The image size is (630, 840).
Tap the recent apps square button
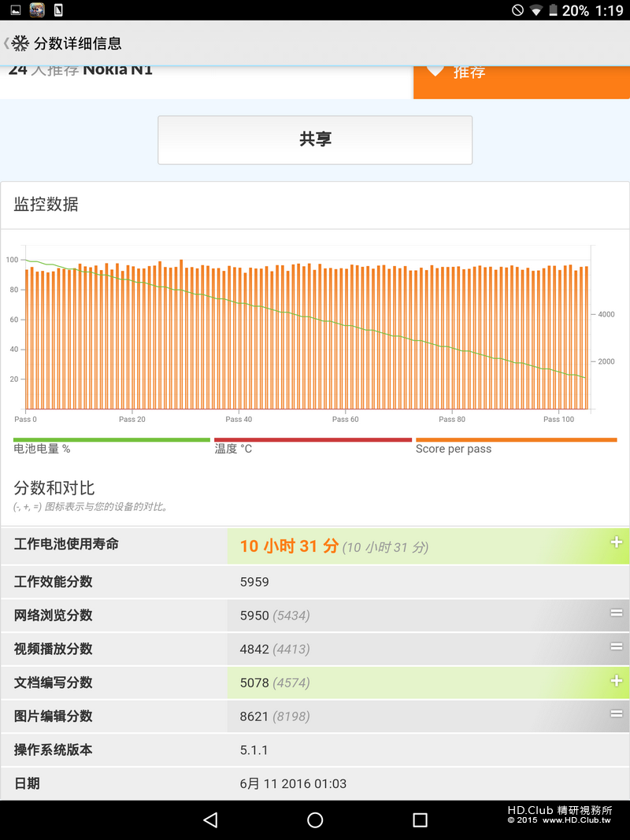pyautogui.click(x=420, y=820)
